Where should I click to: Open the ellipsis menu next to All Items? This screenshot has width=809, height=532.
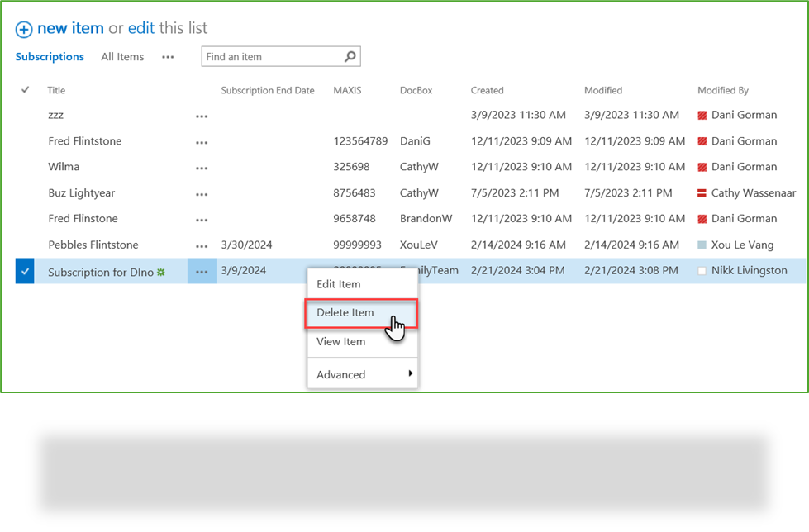click(168, 56)
